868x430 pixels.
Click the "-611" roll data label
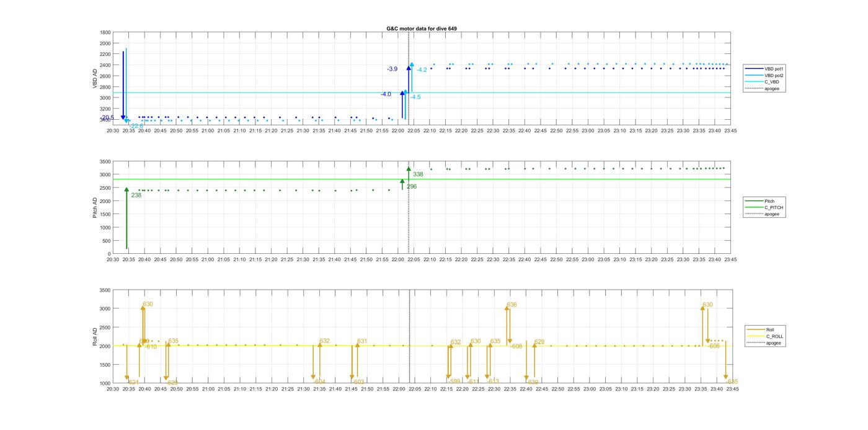473,382
